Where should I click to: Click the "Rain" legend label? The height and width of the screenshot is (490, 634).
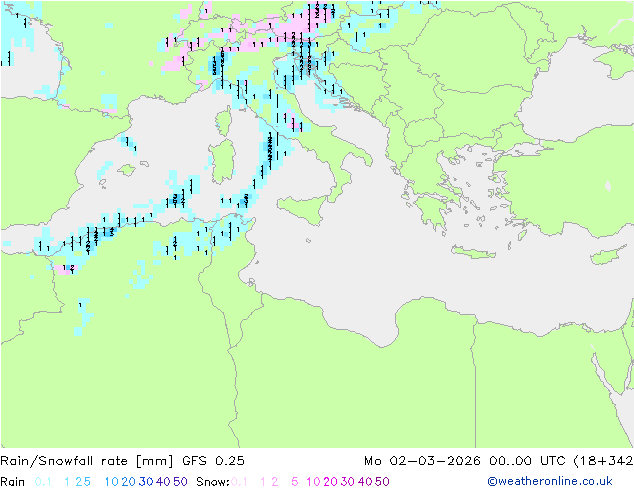point(13,482)
